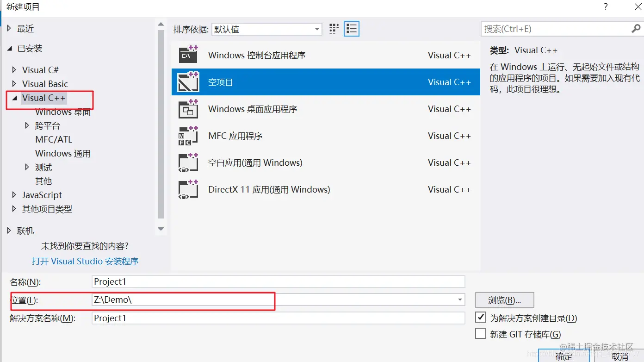
Task: Switch to small icons list view
Action: 352,29
